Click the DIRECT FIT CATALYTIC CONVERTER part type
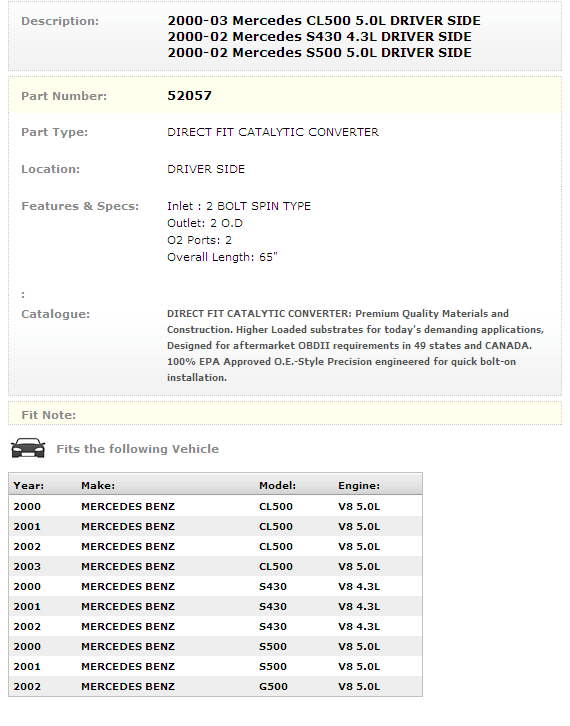570x726 pixels. click(273, 132)
